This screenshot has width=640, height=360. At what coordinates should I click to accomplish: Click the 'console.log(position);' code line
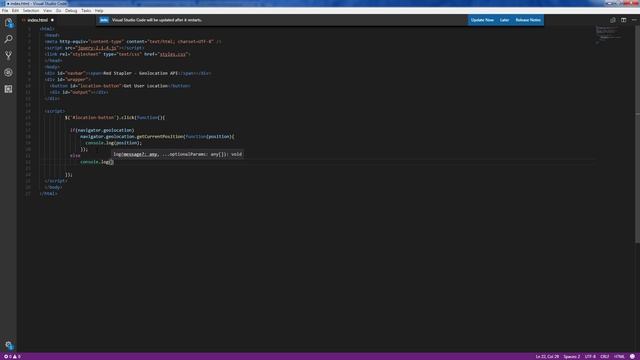pyautogui.click(x=113, y=143)
